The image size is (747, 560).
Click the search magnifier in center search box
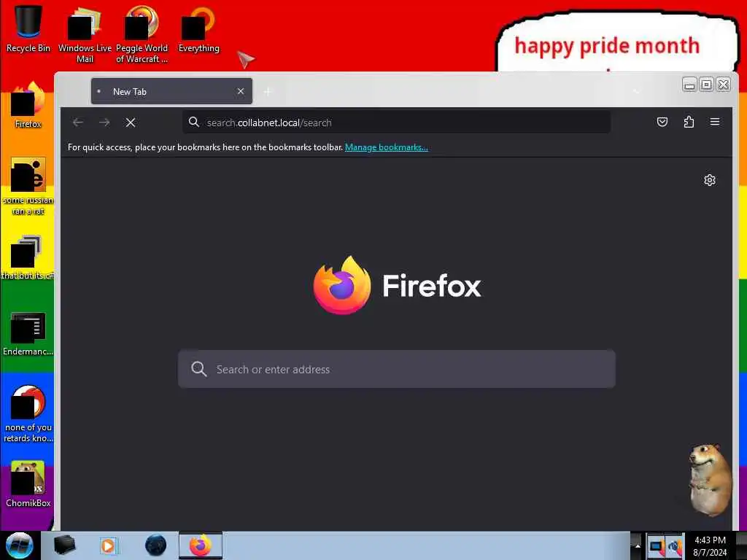(x=198, y=369)
